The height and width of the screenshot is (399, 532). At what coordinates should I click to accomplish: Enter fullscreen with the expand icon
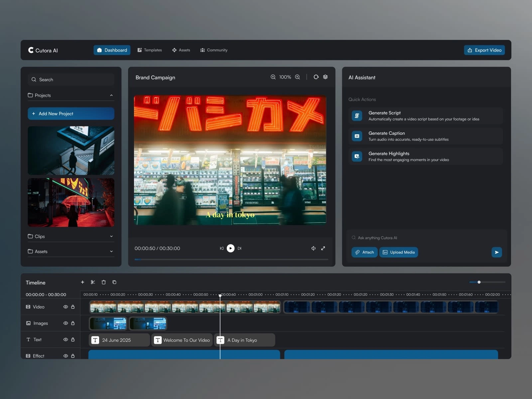tap(323, 248)
